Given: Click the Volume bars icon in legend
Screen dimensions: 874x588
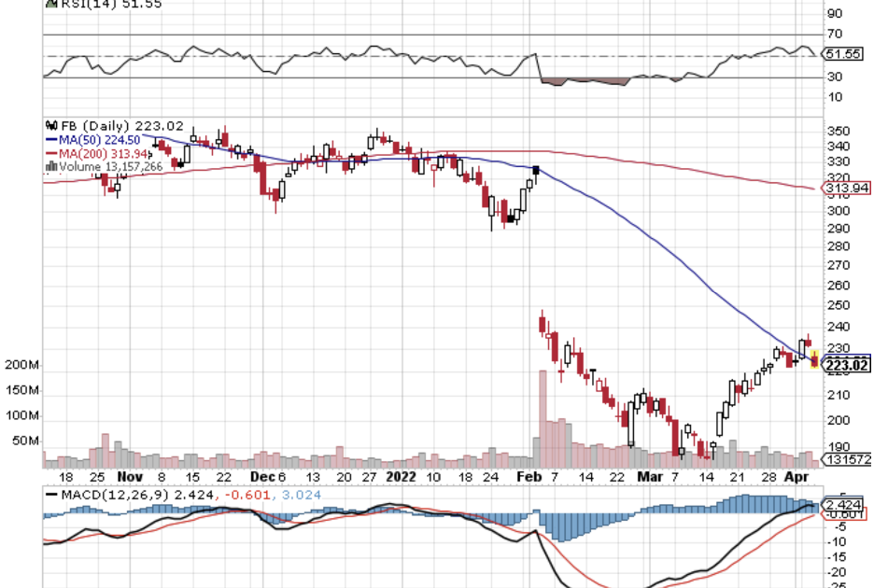Looking at the screenshot, I should [x=51, y=166].
